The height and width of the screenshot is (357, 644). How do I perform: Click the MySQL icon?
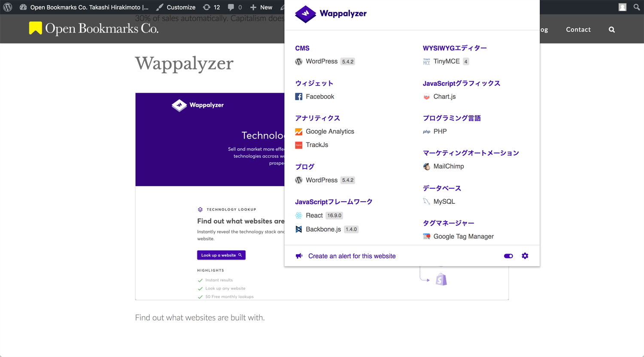(426, 202)
